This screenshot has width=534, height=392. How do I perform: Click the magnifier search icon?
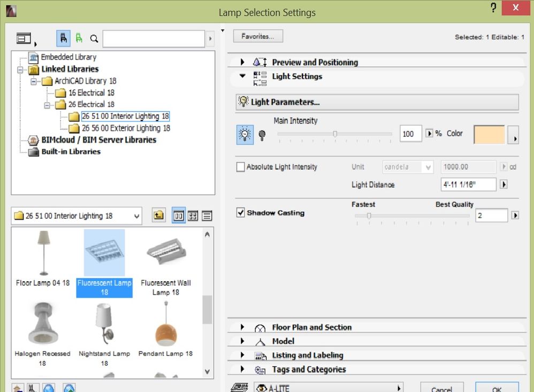coord(94,39)
